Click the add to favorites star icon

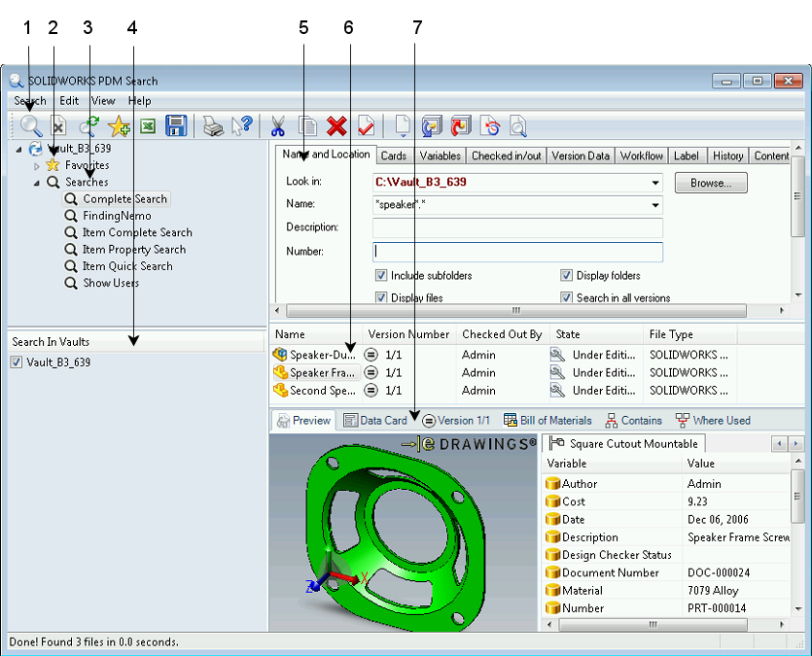[x=119, y=125]
